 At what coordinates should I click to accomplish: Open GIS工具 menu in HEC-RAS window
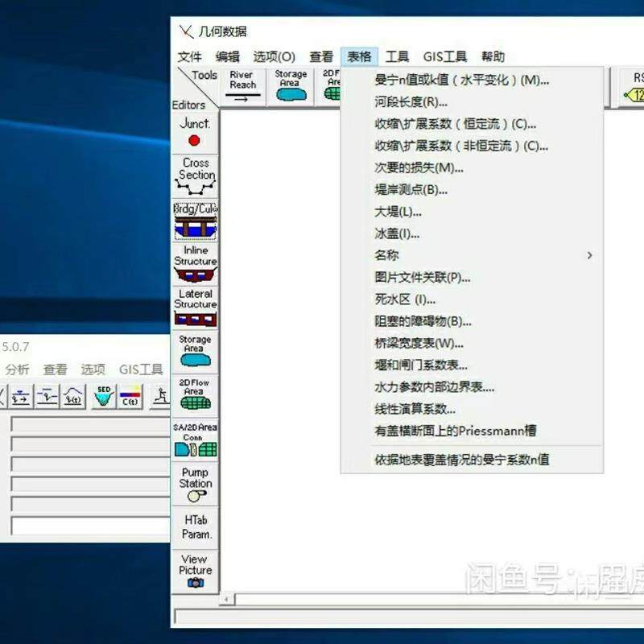[x=141, y=369]
